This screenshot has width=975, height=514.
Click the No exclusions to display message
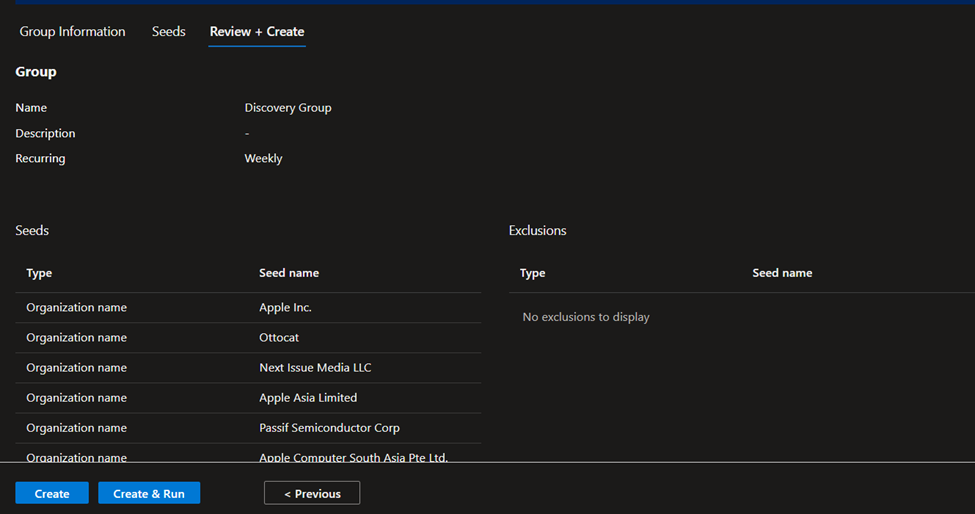586,317
